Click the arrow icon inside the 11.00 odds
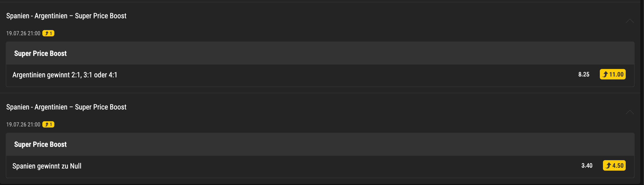 pos(605,74)
